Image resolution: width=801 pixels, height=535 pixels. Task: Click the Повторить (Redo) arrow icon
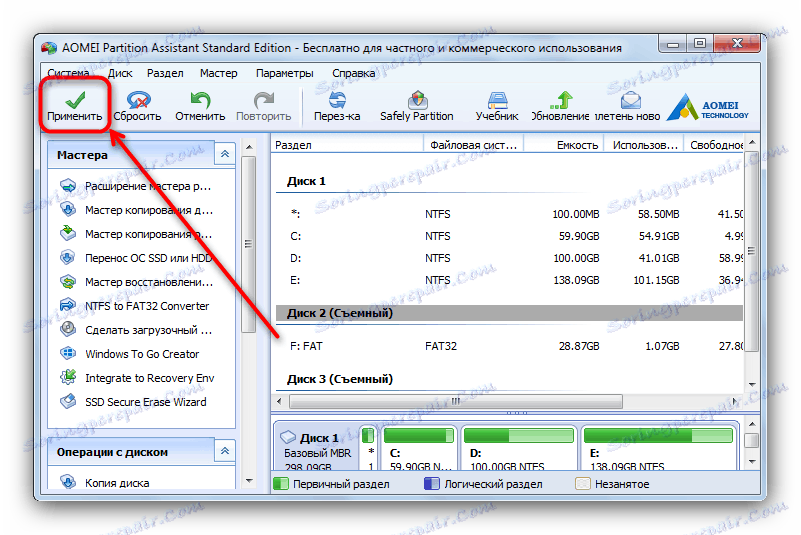(x=264, y=100)
